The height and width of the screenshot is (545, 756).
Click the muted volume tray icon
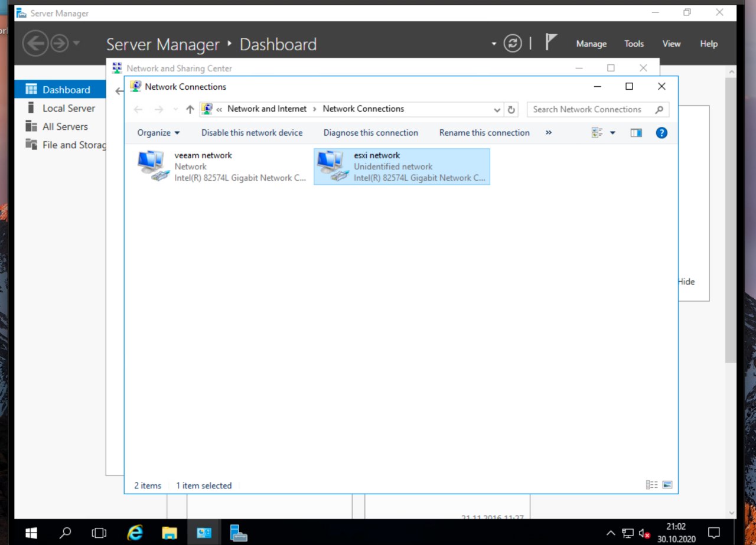[x=644, y=534]
